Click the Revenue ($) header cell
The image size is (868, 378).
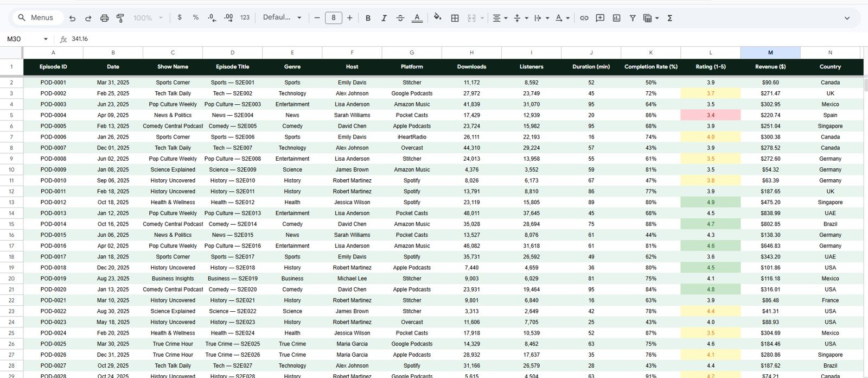770,67
